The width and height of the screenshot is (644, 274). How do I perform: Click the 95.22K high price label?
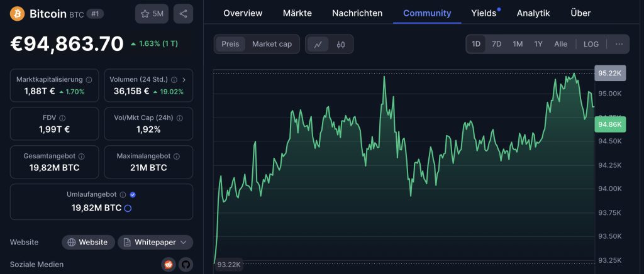(x=610, y=73)
